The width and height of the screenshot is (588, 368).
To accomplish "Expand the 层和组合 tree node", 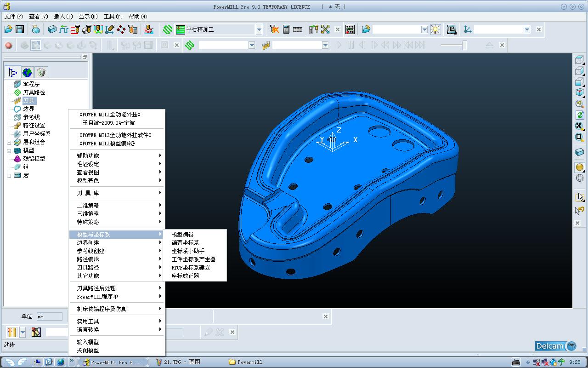I will click(x=9, y=142).
